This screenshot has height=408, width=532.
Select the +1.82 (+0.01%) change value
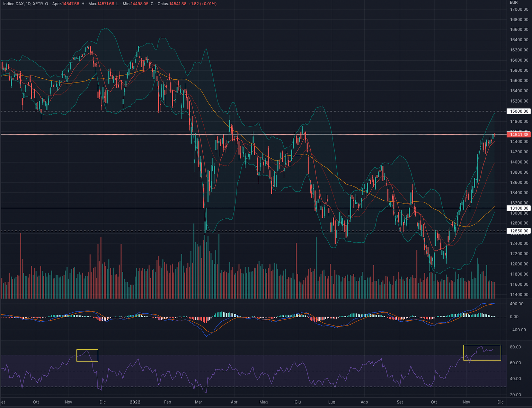(x=203, y=4)
